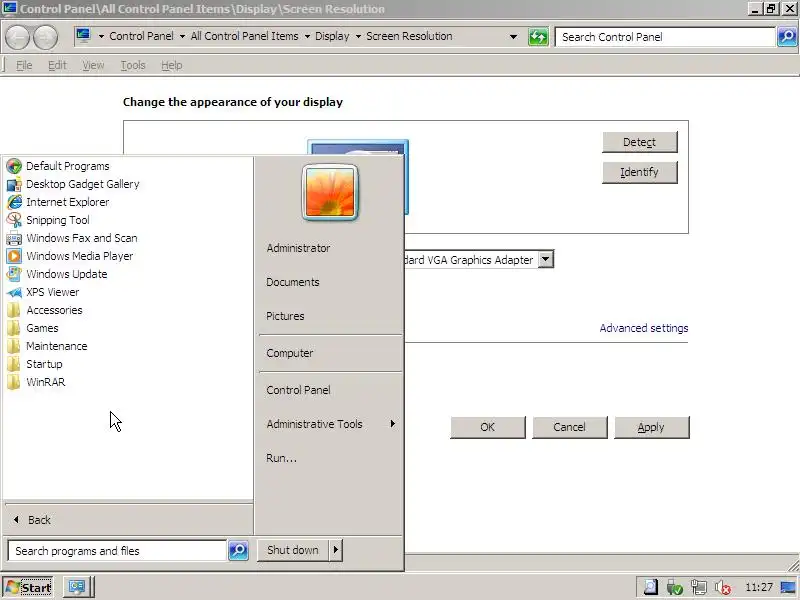Click the Back navigation arrow in Control Panel

pos(18,37)
